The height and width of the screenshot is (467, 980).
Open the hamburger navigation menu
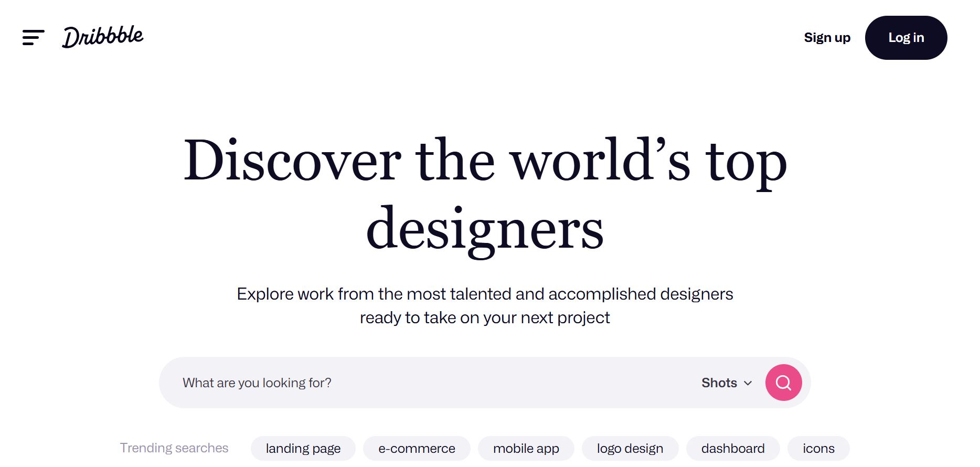33,37
